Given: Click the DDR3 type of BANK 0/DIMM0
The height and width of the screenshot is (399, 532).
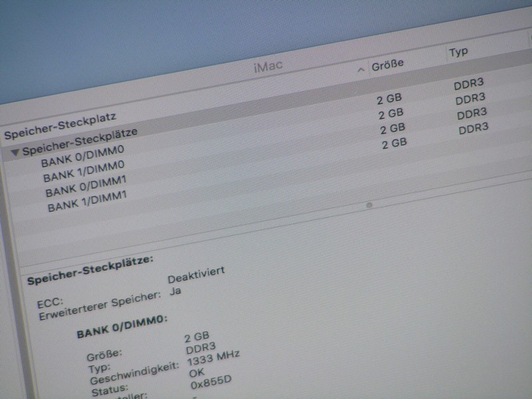Looking at the screenshot, I should pos(469,84).
